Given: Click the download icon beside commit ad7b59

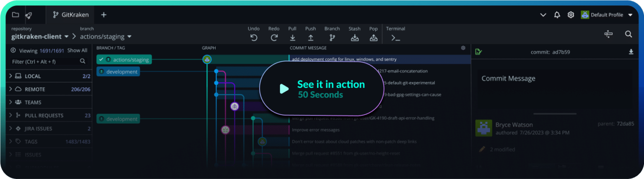Looking at the screenshot, I should [631, 52].
